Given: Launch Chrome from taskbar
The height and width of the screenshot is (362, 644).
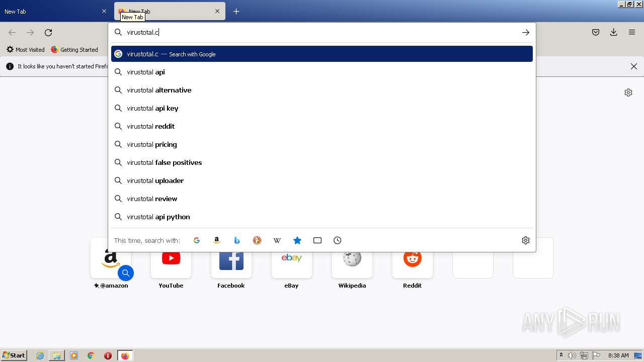Looking at the screenshot, I should tap(91, 355).
